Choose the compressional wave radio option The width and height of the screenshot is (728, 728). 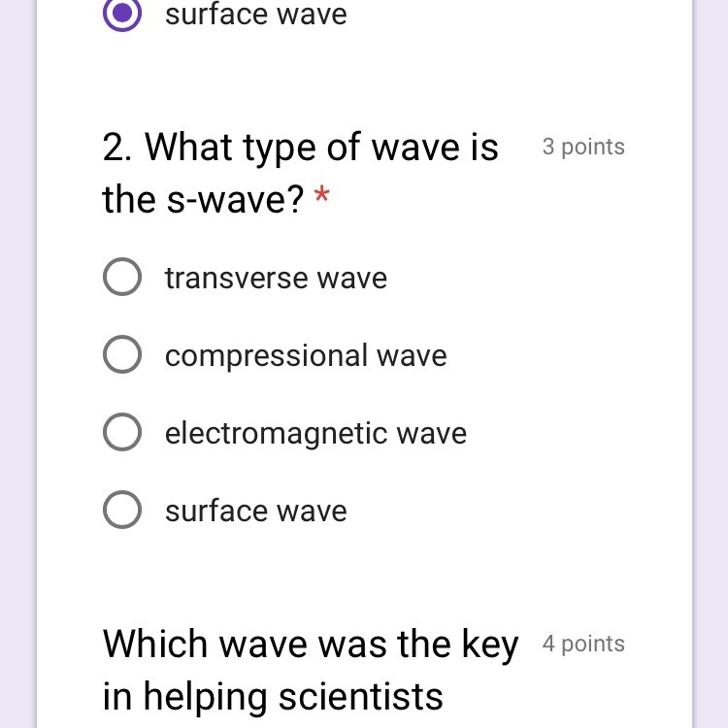click(x=122, y=354)
